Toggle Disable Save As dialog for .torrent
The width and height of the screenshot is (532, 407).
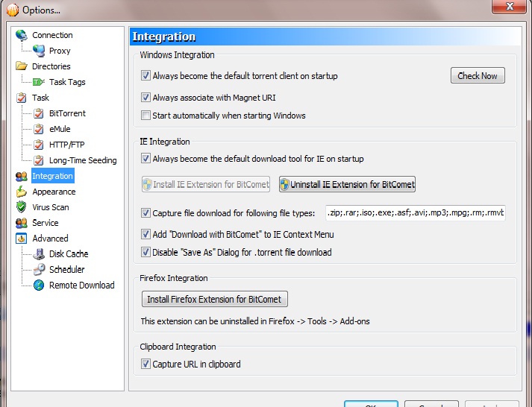pyautogui.click(x=146, y=252)
